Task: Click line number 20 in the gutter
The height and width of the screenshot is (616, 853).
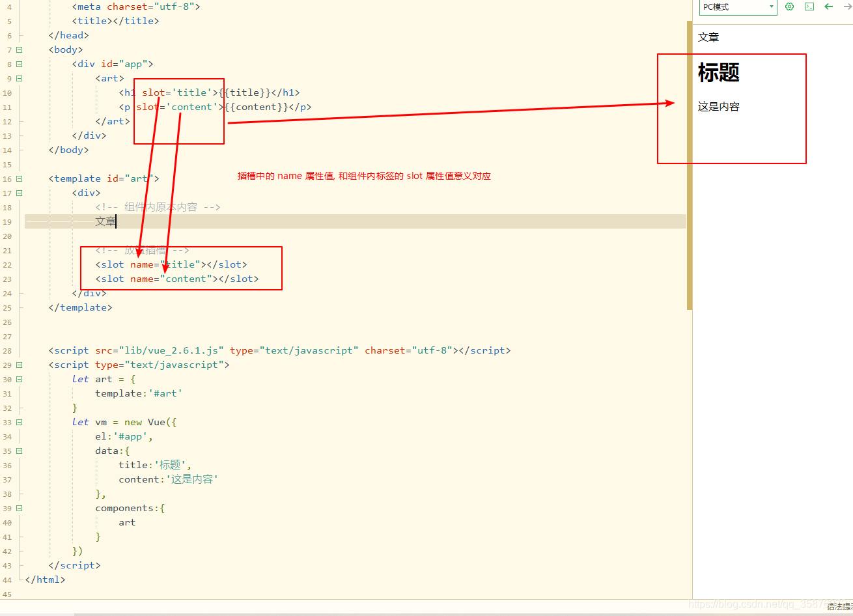Action: click(x=7, y=236)
